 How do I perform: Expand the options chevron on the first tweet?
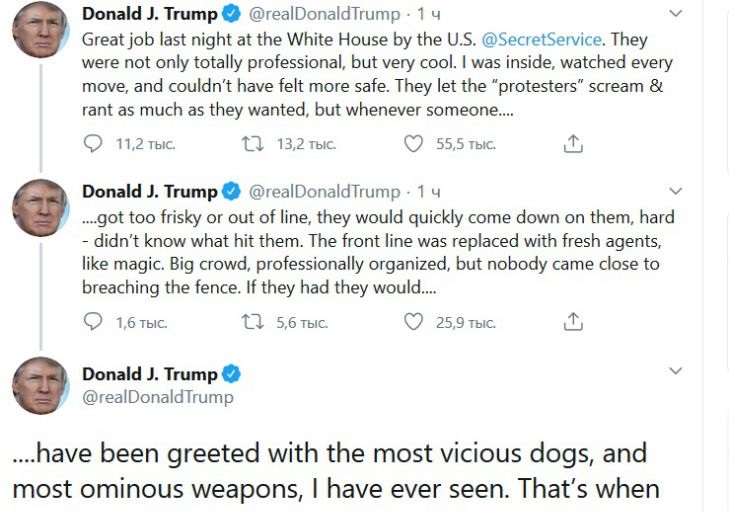[676, 14]
